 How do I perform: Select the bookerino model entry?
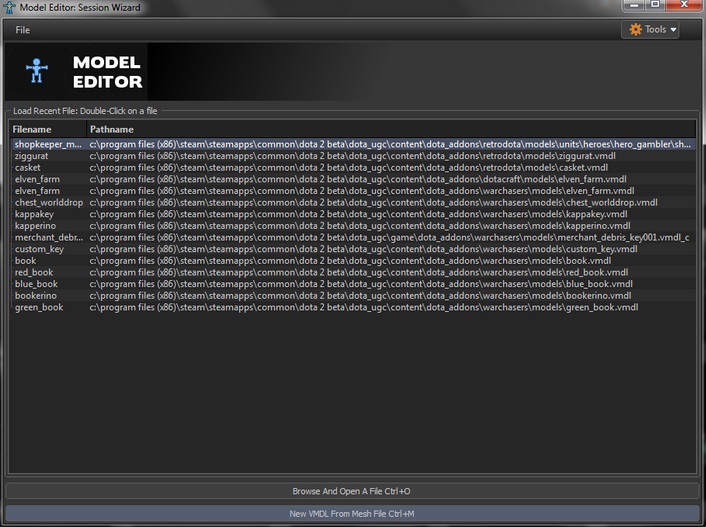pyautogui.click(x=35, y=296)
